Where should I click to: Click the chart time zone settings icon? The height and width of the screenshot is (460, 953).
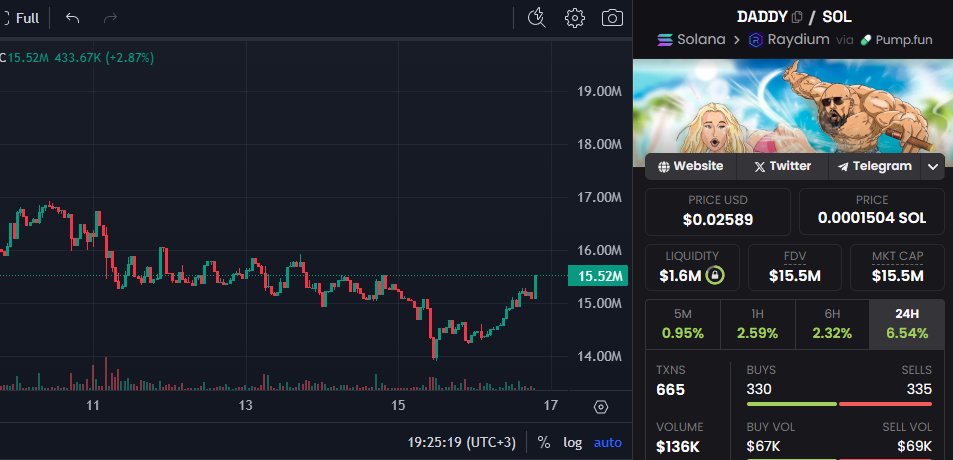(x=600, y=407)
